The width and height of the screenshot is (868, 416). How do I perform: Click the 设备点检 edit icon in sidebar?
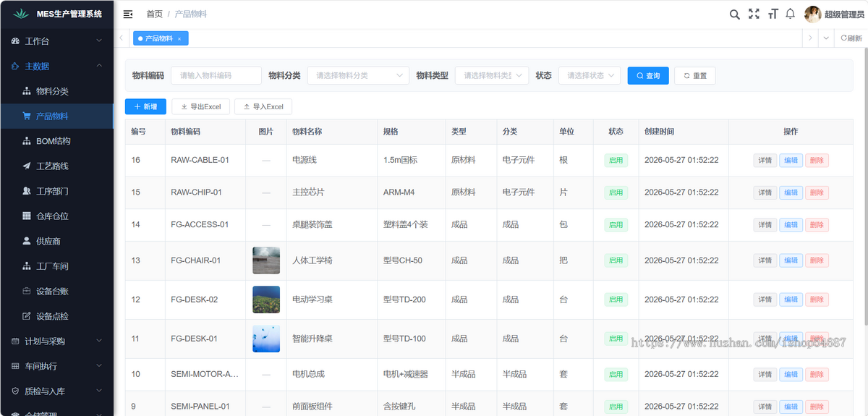27,316
